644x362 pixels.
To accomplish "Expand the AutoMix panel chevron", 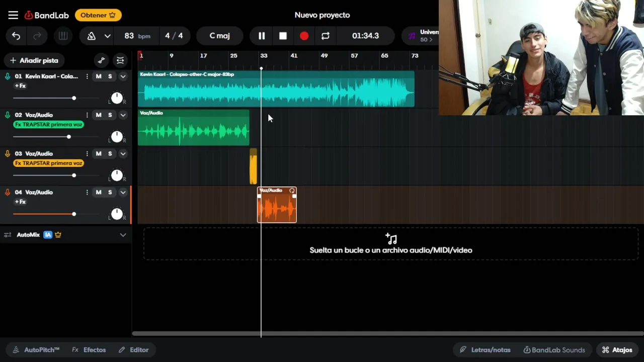I will pyautogui.click(x=123, y=235).
